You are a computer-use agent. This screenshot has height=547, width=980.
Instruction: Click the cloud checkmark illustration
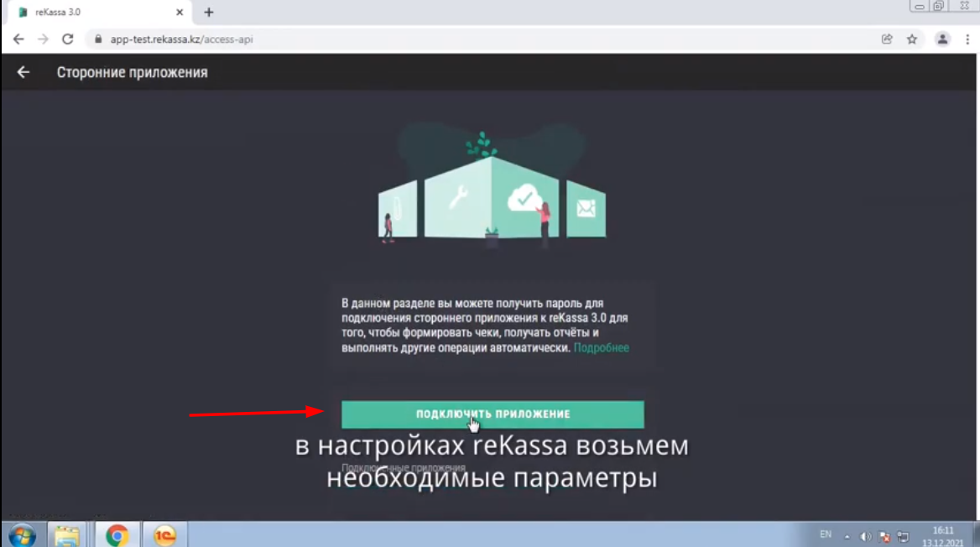point(525,198)
